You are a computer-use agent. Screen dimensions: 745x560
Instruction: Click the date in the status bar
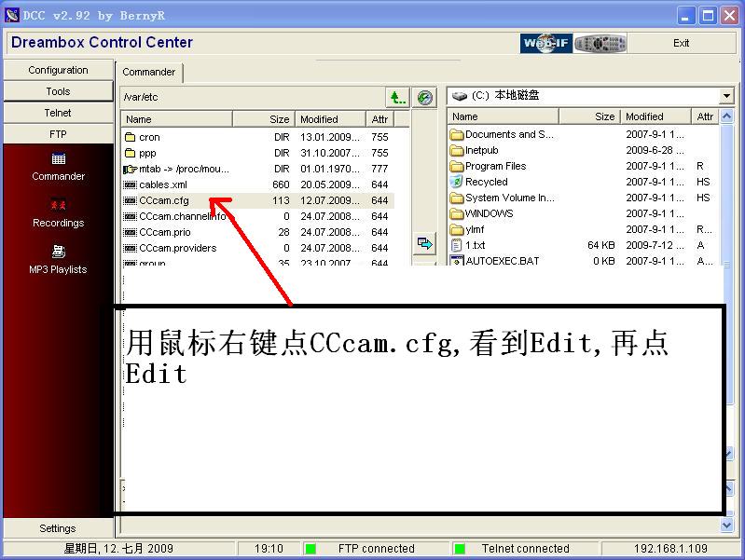(118, 549)
